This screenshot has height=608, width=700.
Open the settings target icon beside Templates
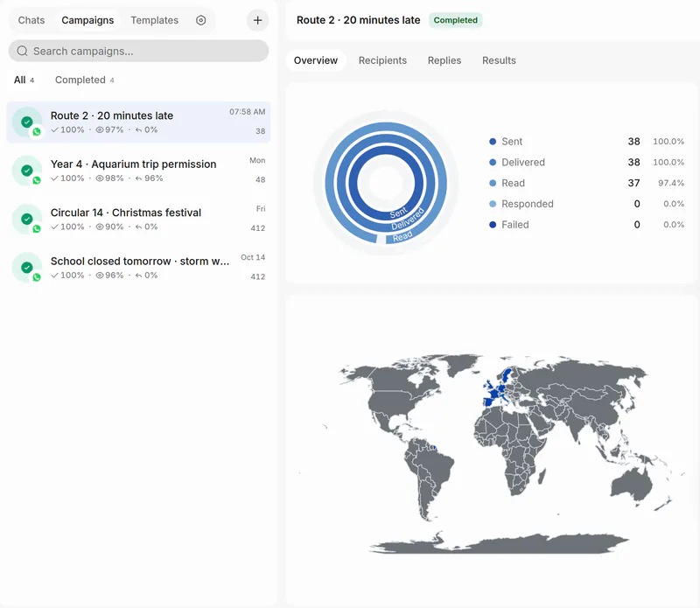(x=201, y=20)
